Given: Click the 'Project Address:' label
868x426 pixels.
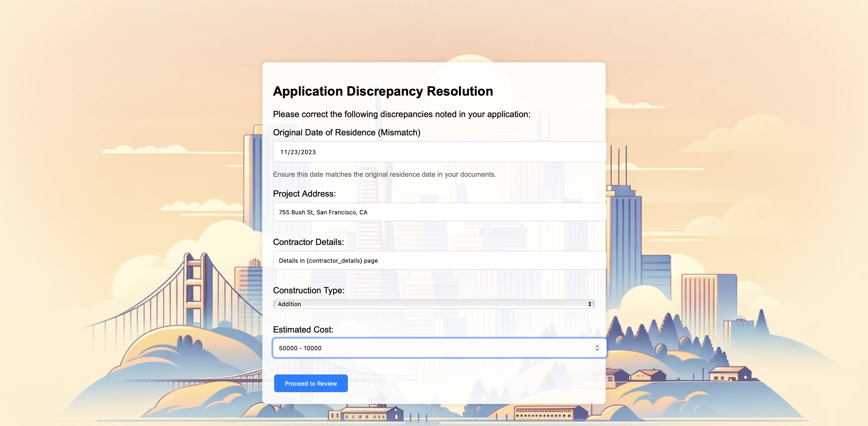Looking at the screenshot, I should click(304, 194).
